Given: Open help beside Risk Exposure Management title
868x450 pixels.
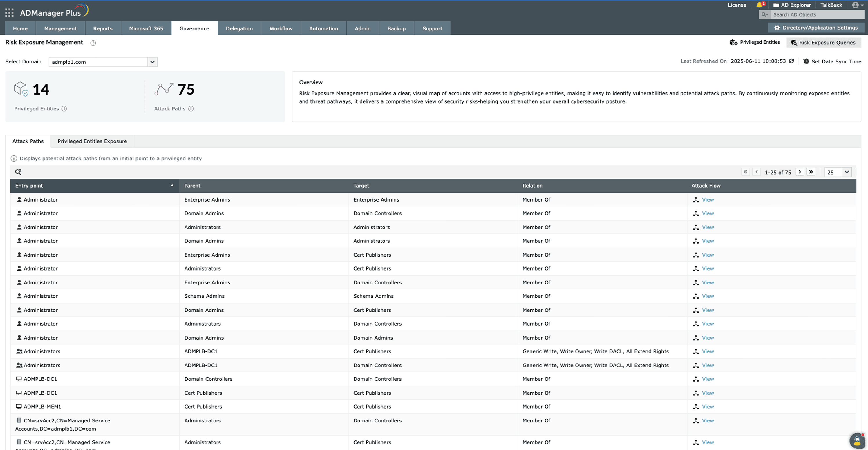Looking at the screenshot, I should (x=93, y=43).
